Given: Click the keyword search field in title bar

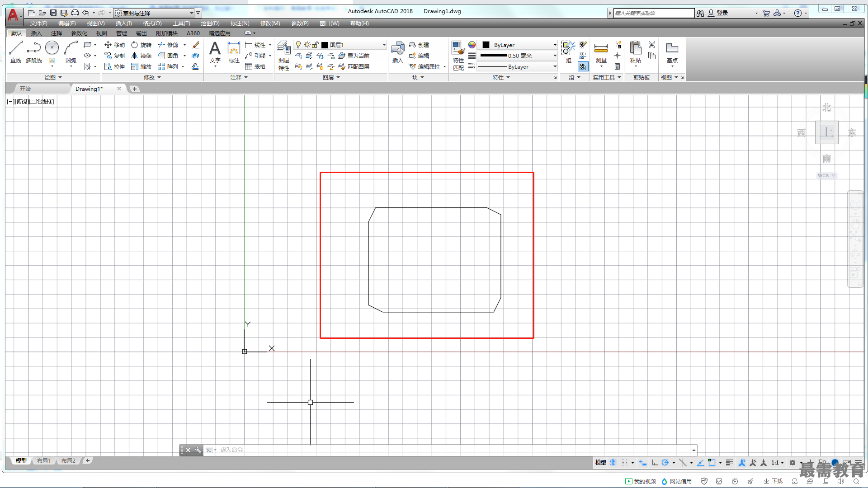Looking at the screenshot, I should point(654,13).
